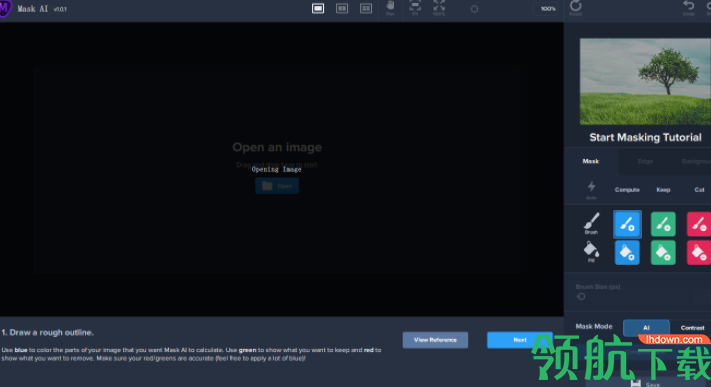Select the red Cut fill bucket
Viewport: 711px width, 387px height.
coord(699,253)
